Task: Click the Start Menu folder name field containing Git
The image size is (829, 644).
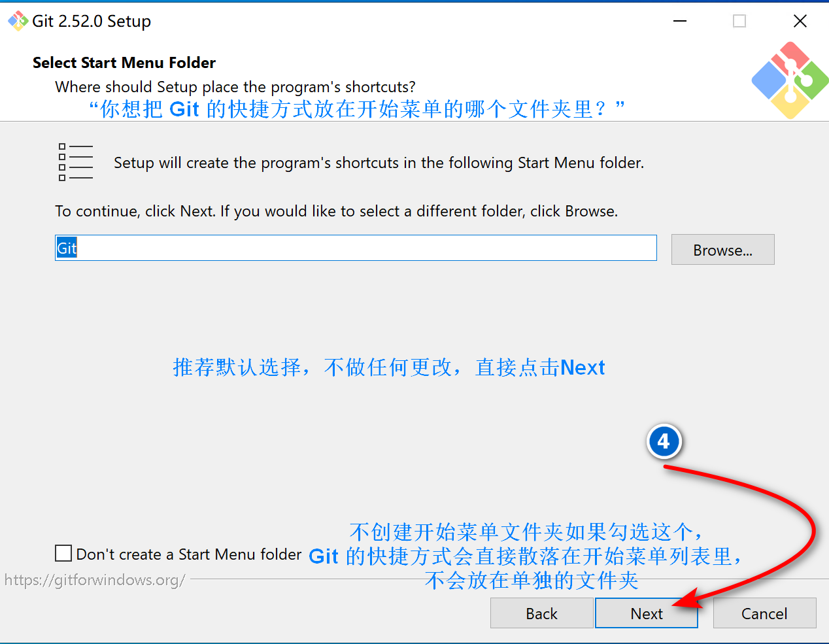Action: point(356,248)
